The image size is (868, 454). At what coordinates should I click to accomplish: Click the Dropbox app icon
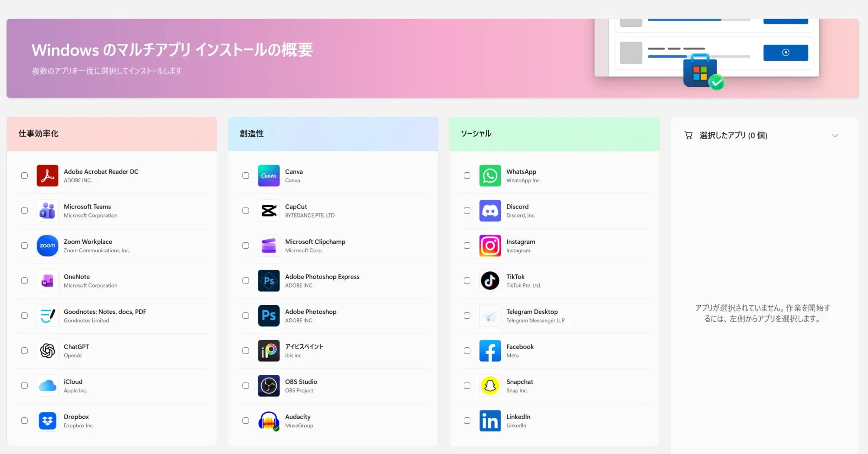tap(47, 421)
